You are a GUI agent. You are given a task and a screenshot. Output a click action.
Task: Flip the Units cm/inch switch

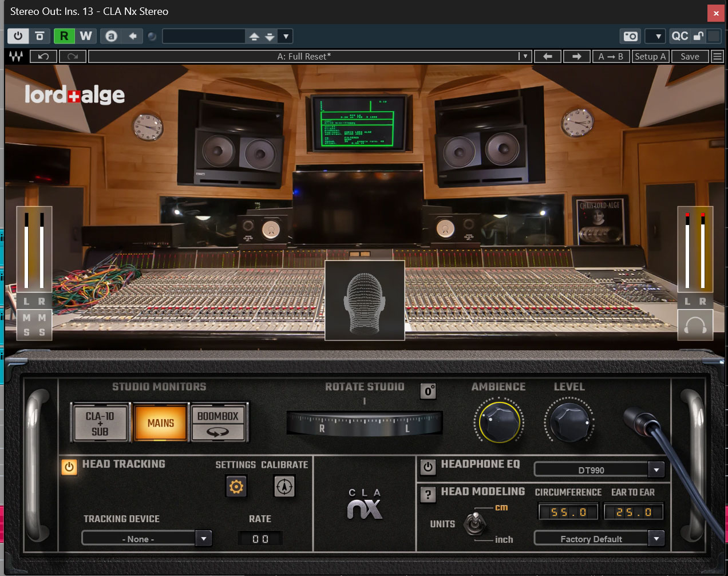coord(474,523)
